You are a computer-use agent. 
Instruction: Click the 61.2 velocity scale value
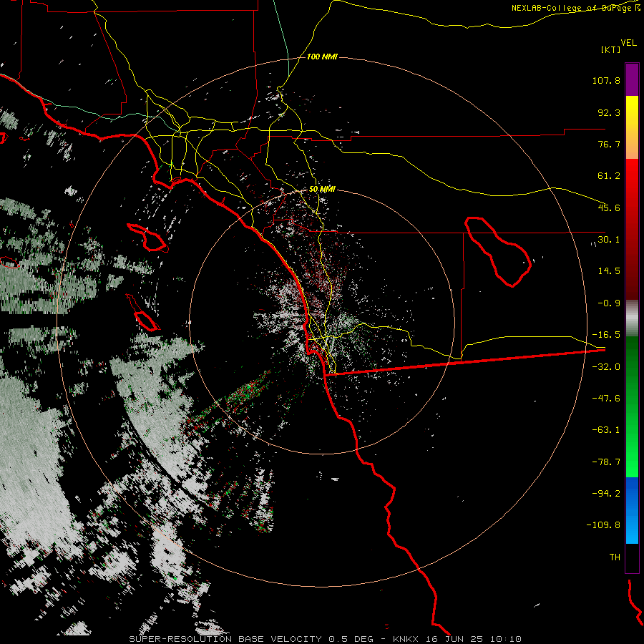coord(609,176)
